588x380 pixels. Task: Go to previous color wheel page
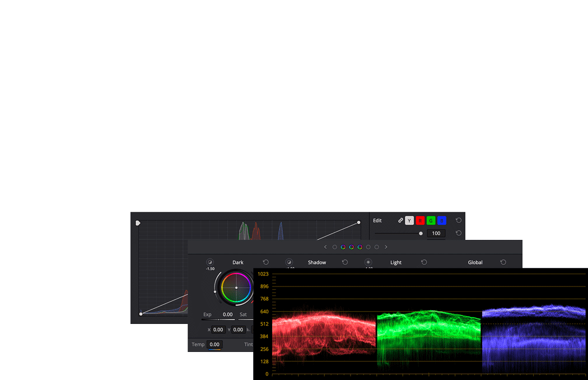tap(325, 247)
